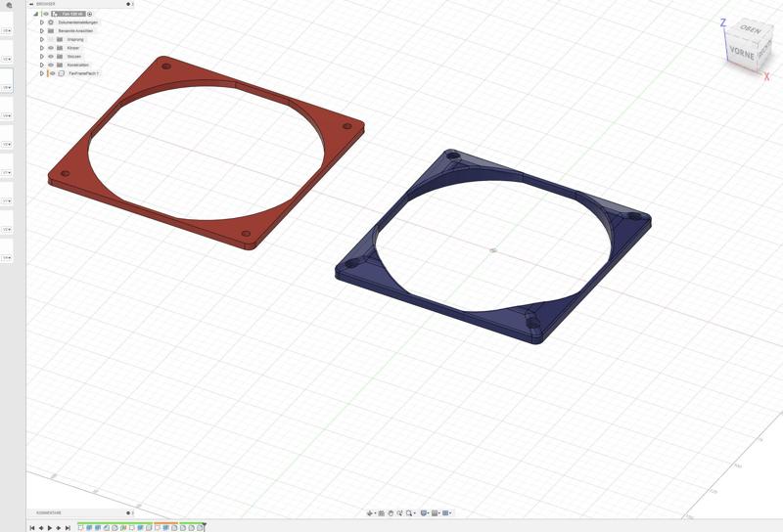Open the Viewports dropdown arrow

[x=450, y=513]
